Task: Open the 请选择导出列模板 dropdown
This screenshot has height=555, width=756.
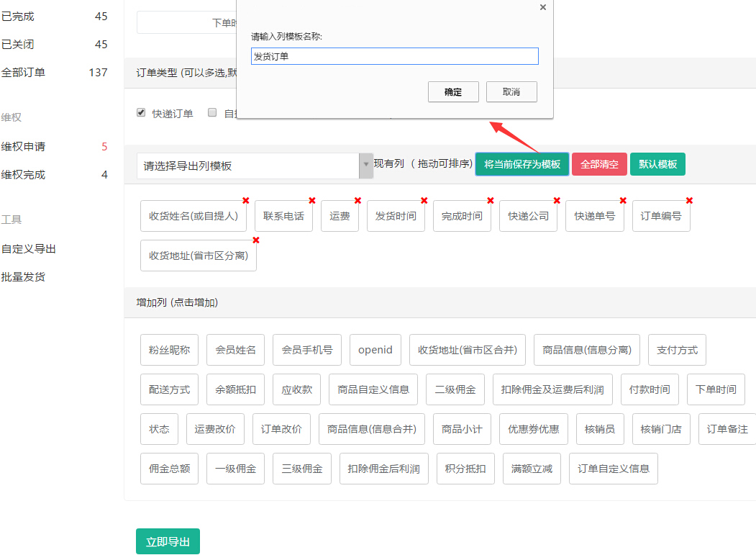Action: [x=255, y=166]
